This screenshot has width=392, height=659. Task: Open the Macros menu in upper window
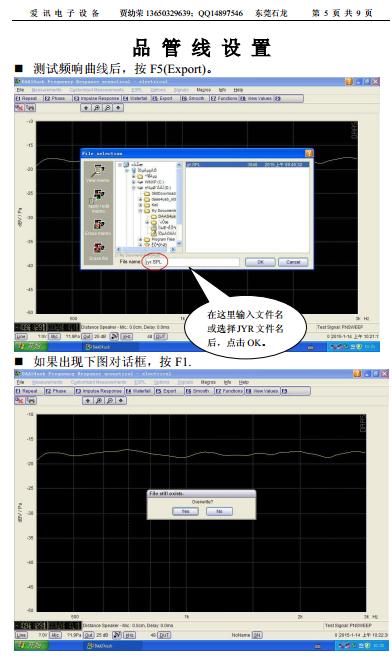(204, 90)
